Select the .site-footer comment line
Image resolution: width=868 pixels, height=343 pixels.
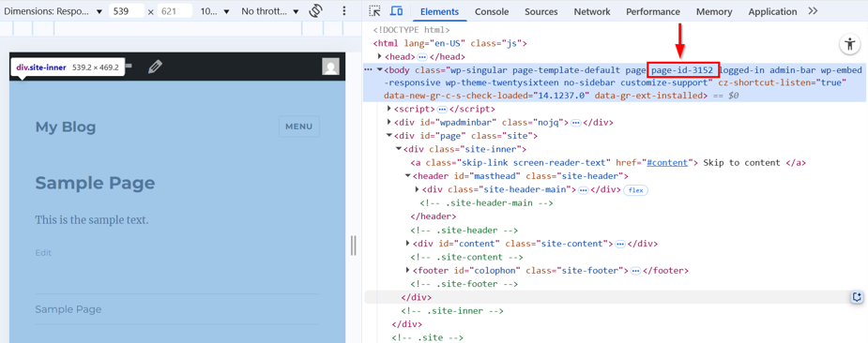coord(464,284)
